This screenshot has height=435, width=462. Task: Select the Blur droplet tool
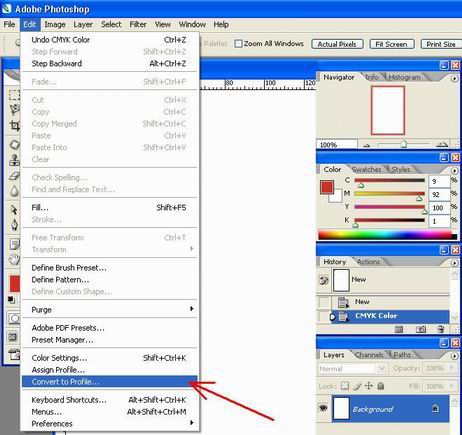14,191
